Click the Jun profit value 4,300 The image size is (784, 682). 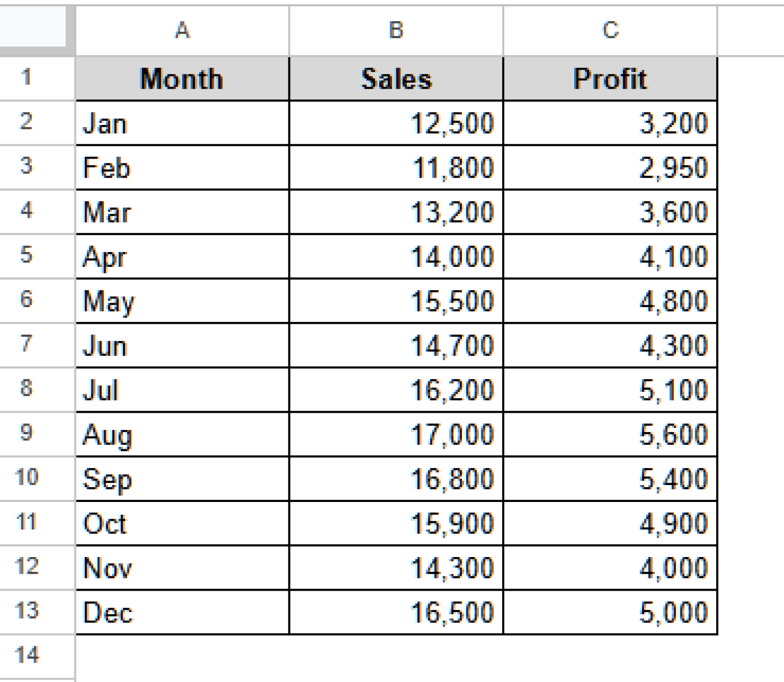point(611,345)
